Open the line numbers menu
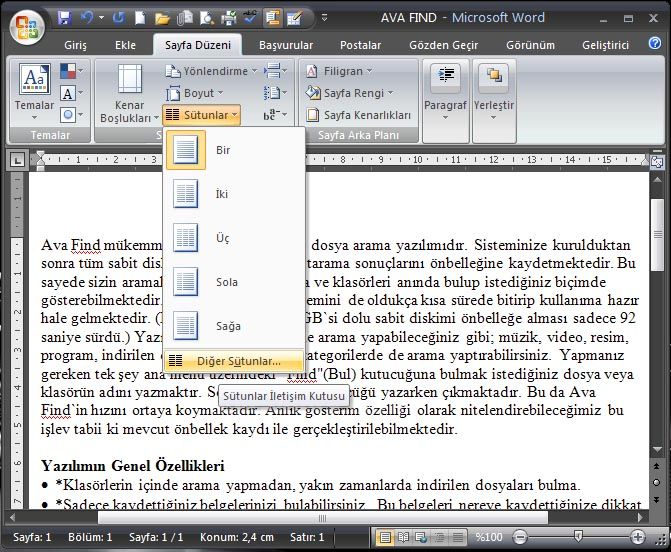 [275, 92]
